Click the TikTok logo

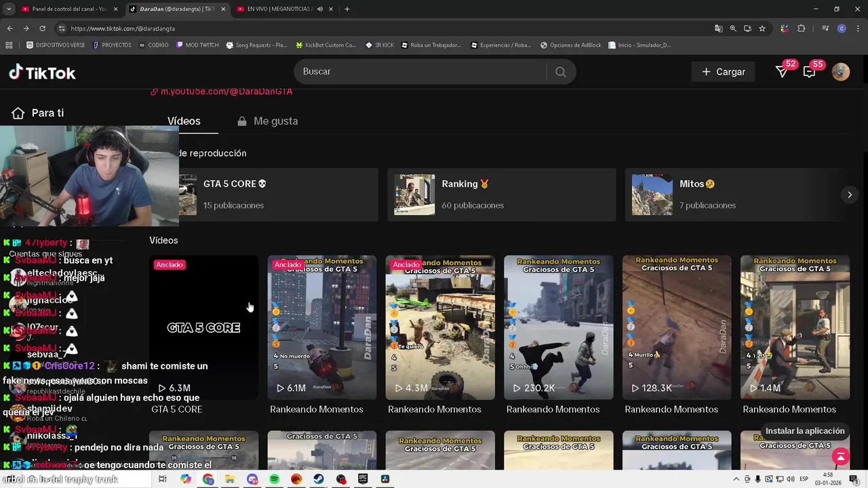tap(42, 73)
